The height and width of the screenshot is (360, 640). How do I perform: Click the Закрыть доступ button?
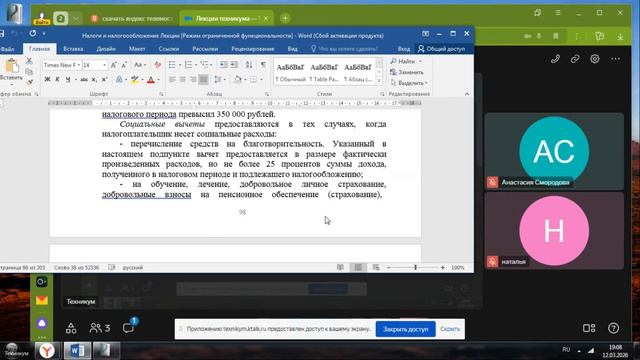405,329
